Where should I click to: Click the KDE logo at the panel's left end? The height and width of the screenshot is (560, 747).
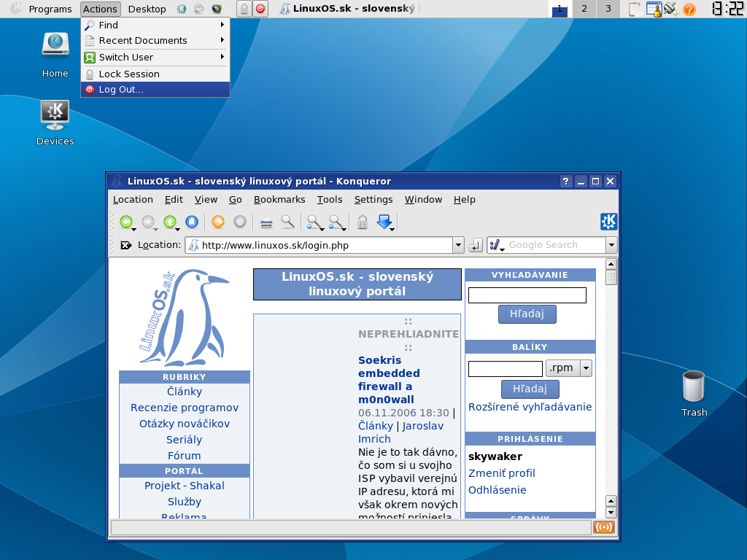(15, 9)
